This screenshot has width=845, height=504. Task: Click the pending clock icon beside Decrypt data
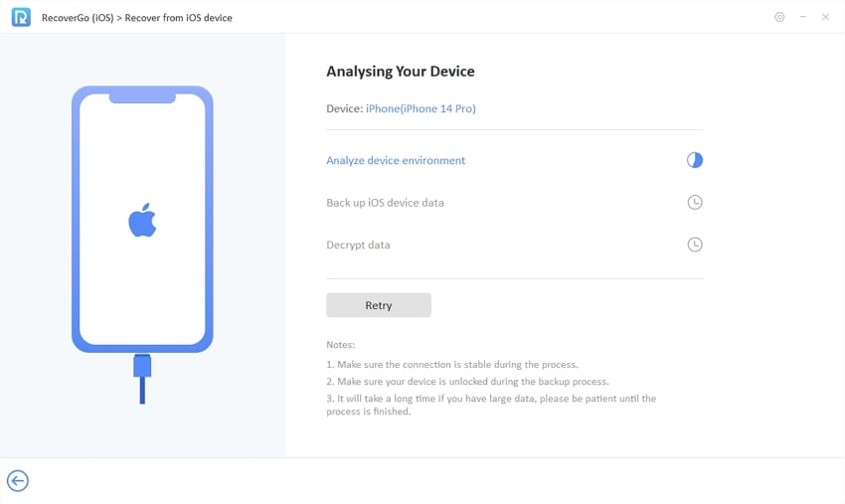(x=695, y=245)
